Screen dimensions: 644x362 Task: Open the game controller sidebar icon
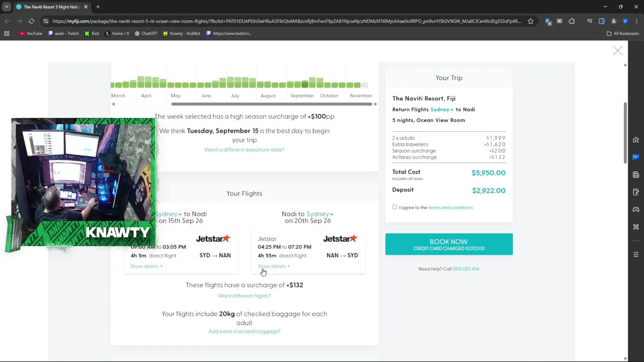click(636, 209)
